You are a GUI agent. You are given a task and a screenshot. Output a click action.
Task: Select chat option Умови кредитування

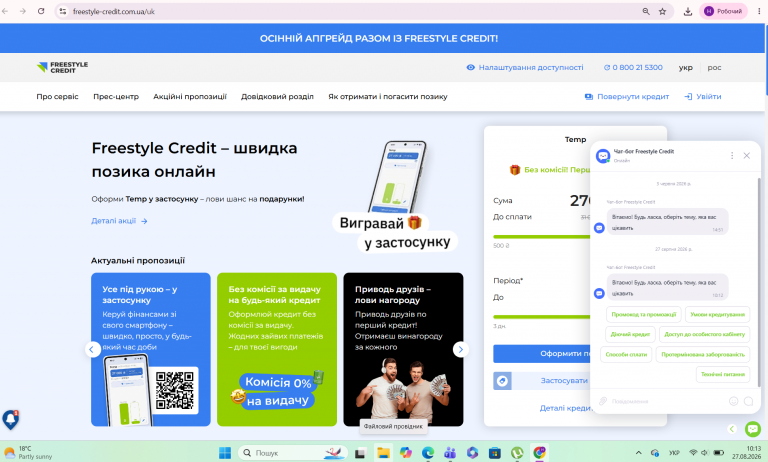717,314
